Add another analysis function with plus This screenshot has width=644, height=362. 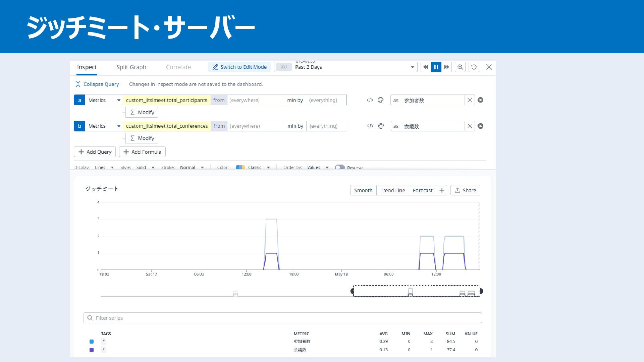(442, 190)
